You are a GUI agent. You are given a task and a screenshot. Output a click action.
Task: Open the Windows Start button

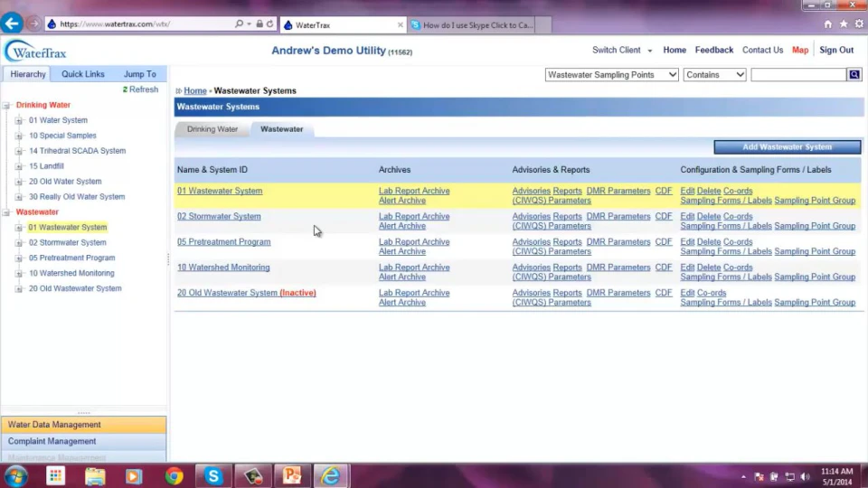click(x=15, y=476)
